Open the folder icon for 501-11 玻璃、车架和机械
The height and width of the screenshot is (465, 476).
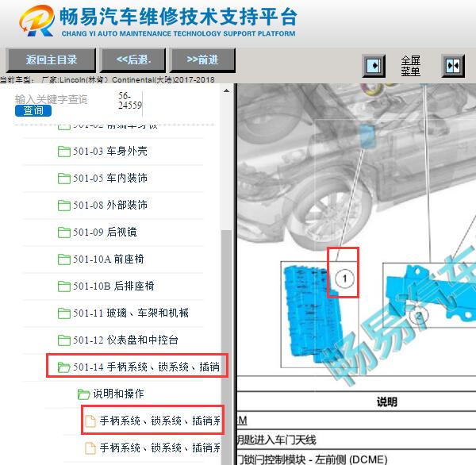(63, 313)
